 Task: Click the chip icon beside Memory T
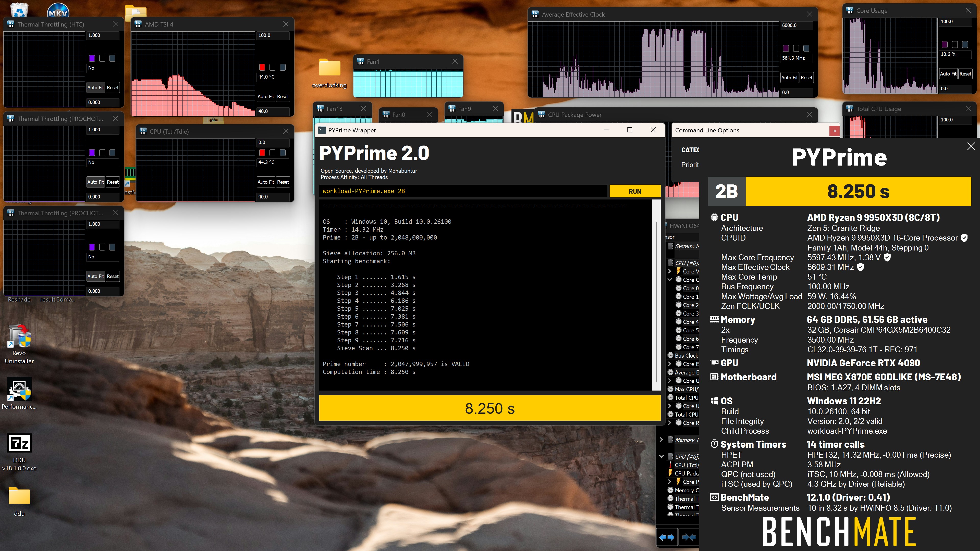670,440
